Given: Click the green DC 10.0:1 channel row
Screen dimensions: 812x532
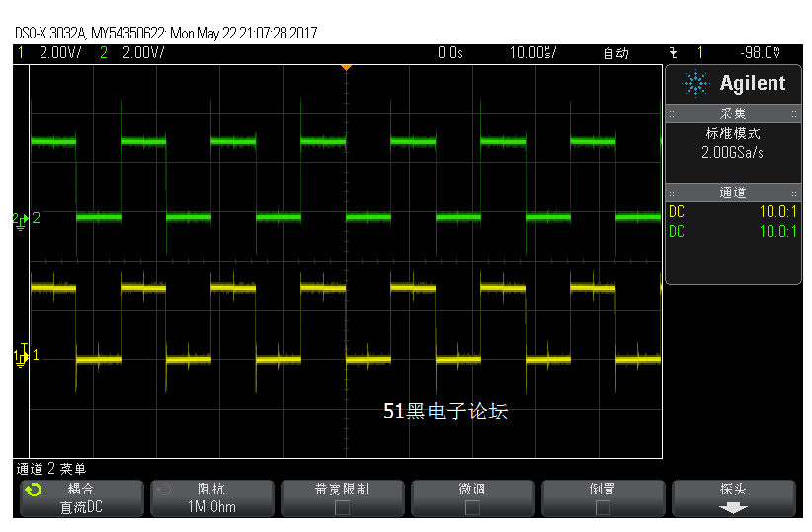Looking at the screenshot, I should 733,231.
